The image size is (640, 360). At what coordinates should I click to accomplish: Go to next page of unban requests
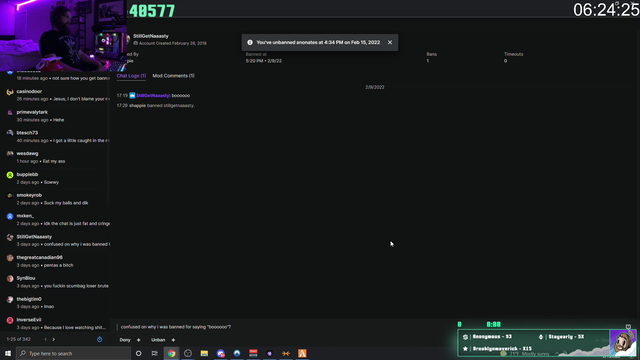53,339
